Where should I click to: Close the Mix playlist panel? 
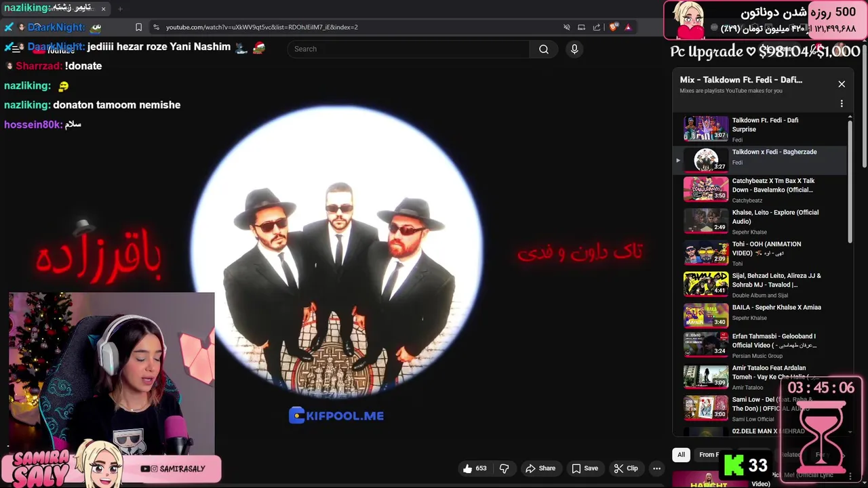[x=842, y=84]
